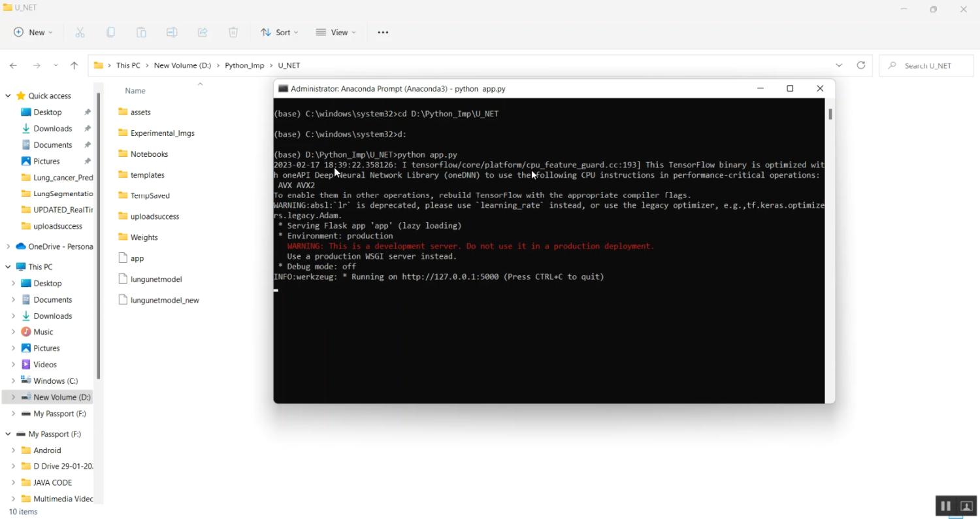
Task: Go back with the Back arrow
Action: [x=13, y=65]
